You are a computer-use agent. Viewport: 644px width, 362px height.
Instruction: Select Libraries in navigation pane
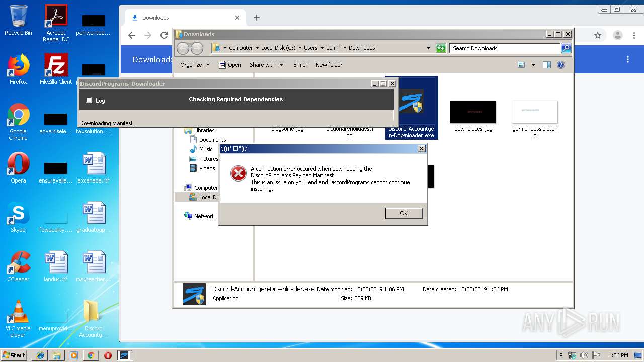200,130
